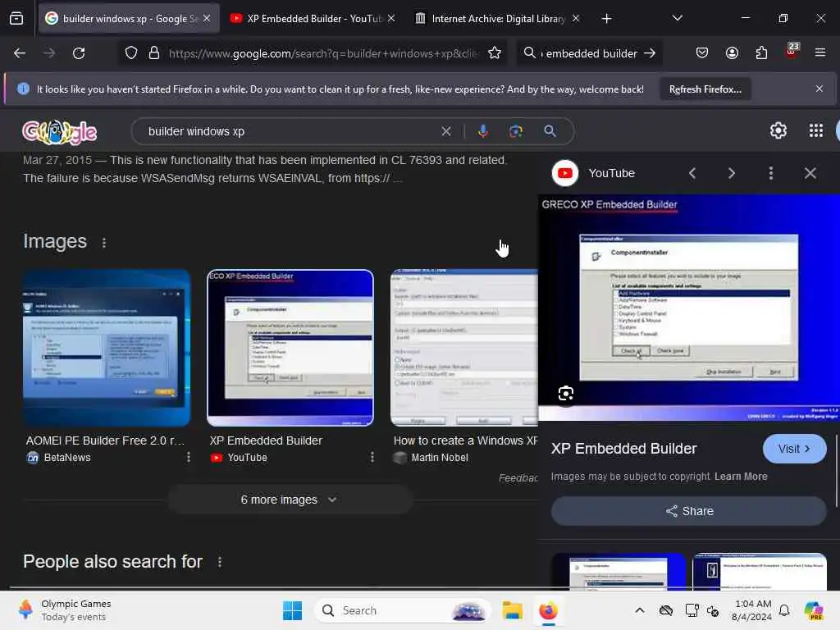The width and height of the screenshot is (840, 630).
Task: Click the Refresh Firefox button
Action: [x=705, y=89]
